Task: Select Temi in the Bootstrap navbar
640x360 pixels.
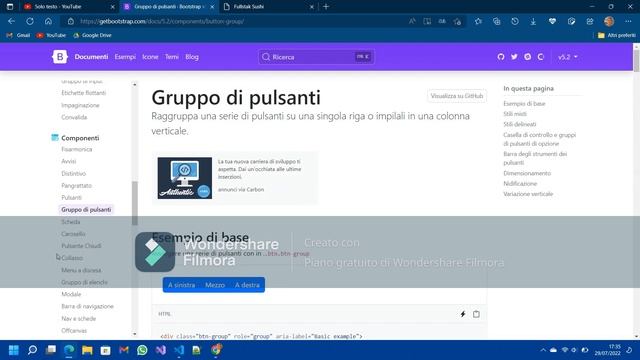Action: (x=172, y=57)
